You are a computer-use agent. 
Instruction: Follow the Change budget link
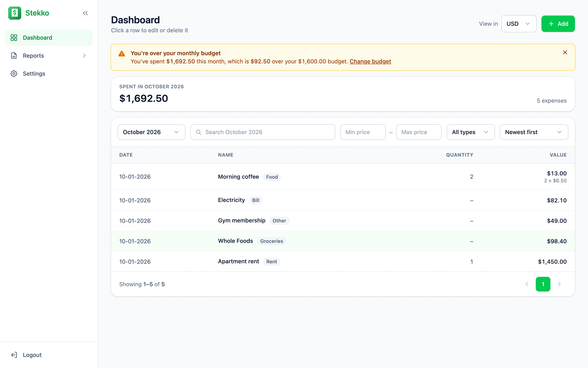370,61
